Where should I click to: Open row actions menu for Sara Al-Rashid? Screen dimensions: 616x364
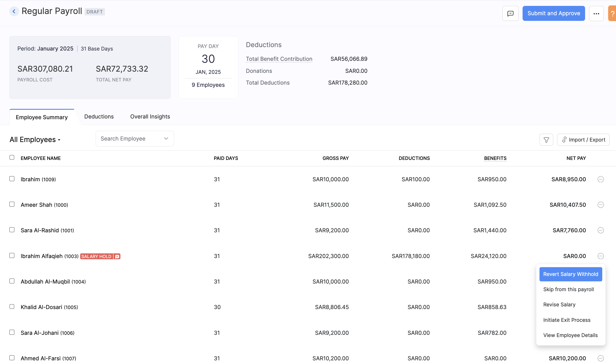[601, 230]
